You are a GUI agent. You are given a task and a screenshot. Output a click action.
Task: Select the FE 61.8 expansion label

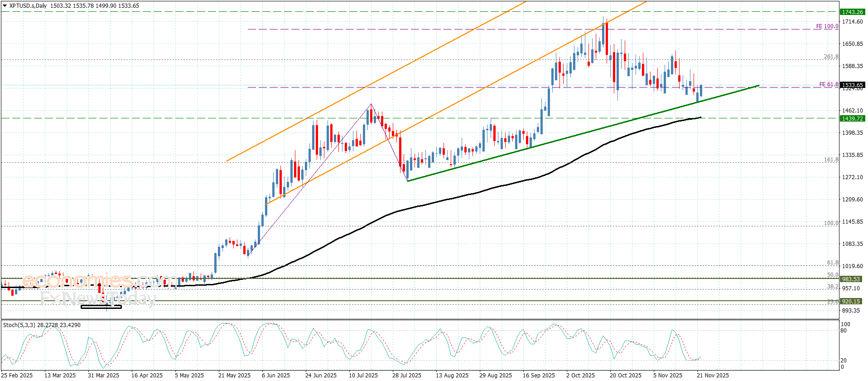click(829, 84)
